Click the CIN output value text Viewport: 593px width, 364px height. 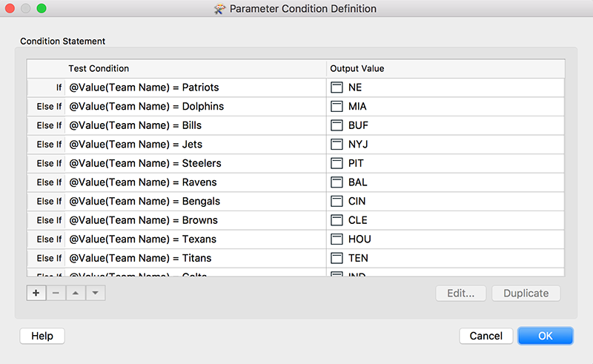[x=357, y=201]
